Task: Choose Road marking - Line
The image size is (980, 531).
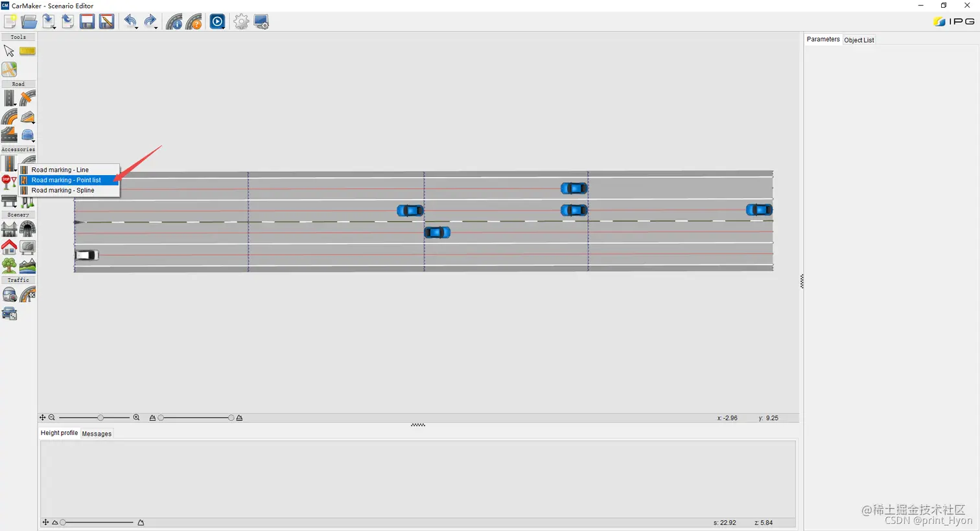Action: 69,170
